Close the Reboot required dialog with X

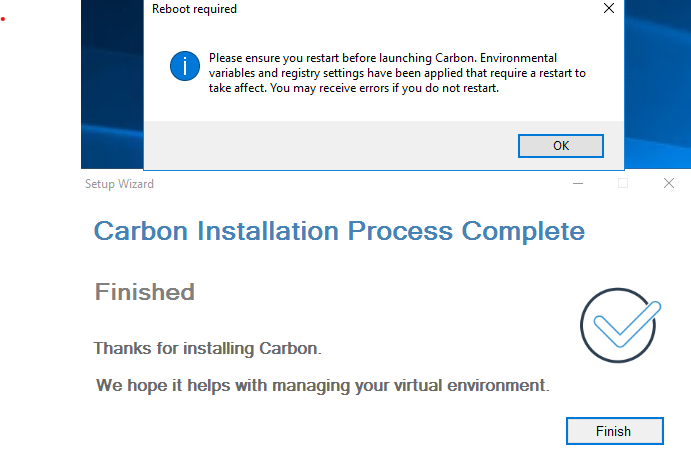(609, 8)
